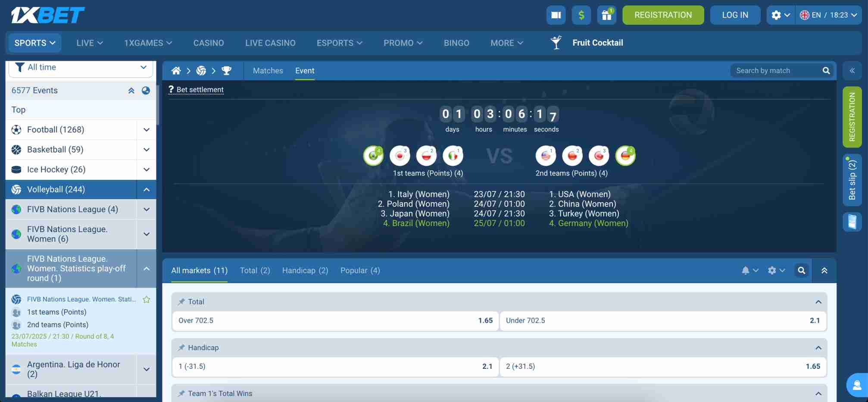The image size is (868, 402).
Task: Expand Argentina. Liga de Honor (2) chevron
Action: [x=147, y=369]
